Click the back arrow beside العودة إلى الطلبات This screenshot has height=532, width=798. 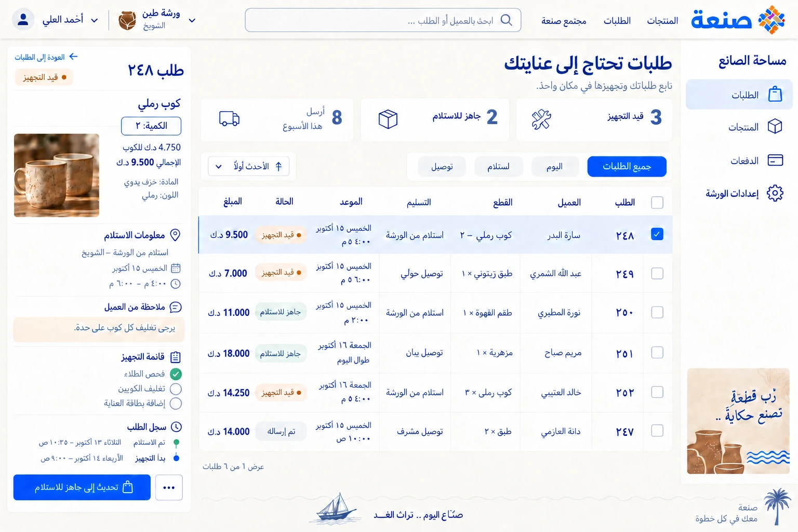coord(73,57)
